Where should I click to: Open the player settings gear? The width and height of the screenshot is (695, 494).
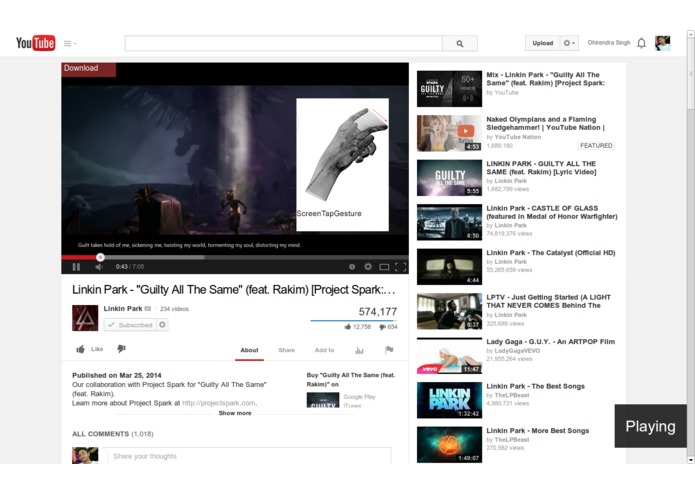click(x=368, y=267)
